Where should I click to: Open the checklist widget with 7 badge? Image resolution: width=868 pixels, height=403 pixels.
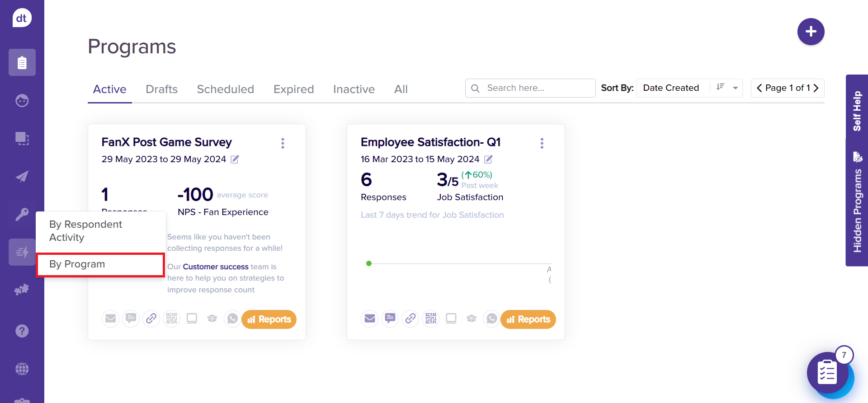(827, 373)
